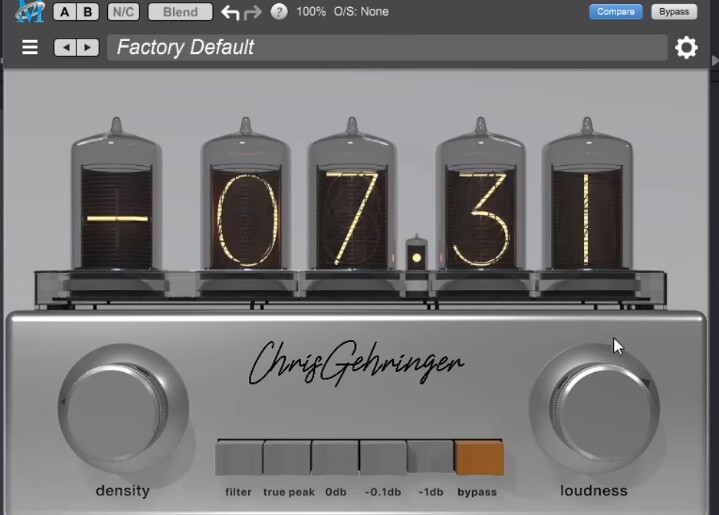Toggle the filter switch button
The image size is (719, 515).
click(239, 457)
